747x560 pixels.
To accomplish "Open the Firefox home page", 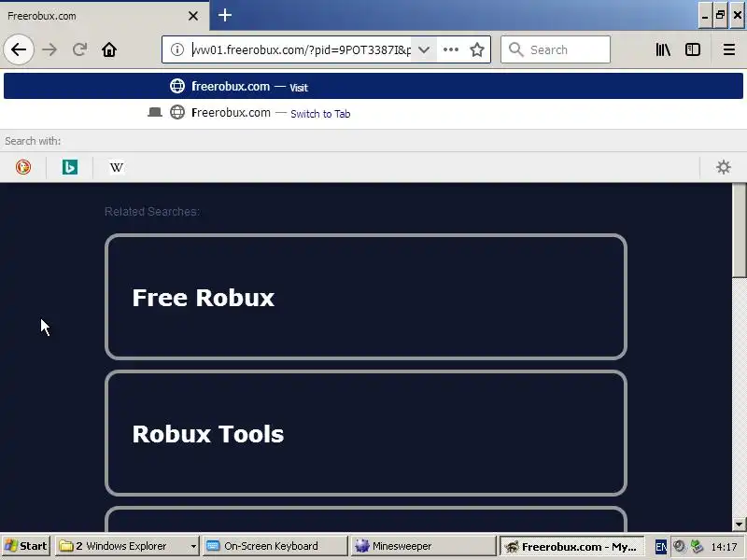I will [109, 49].
